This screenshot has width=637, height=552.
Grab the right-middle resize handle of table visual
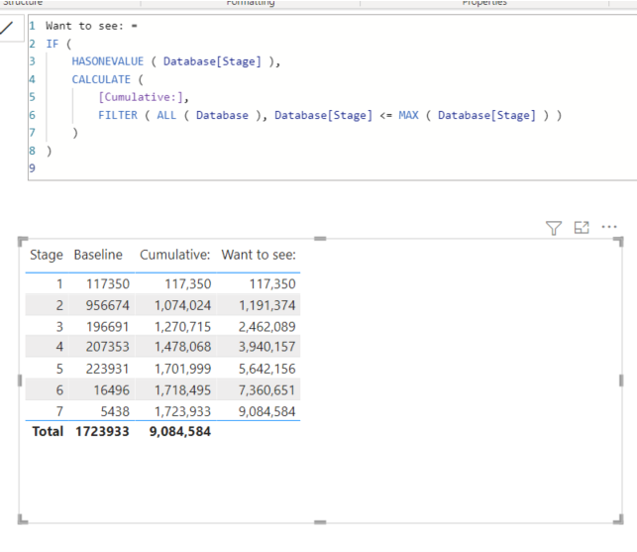pyautogui.click(x=621, y=381)
